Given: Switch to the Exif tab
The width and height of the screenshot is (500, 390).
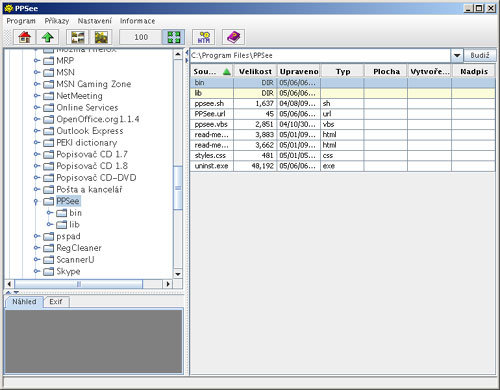Looking at the screenshot, I should click(x=56, y=302).
